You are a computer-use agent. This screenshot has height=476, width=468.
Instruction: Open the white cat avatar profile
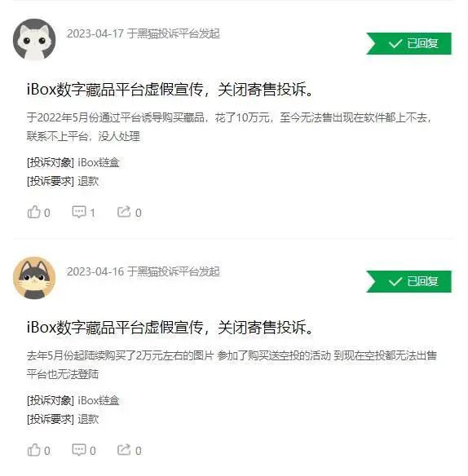click(x=34, y=39)
